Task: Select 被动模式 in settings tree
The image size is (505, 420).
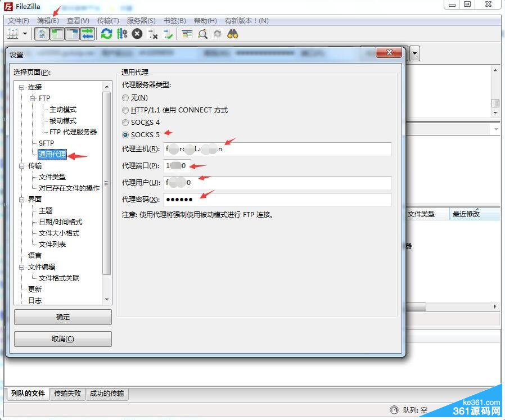Action: point(63,121)
